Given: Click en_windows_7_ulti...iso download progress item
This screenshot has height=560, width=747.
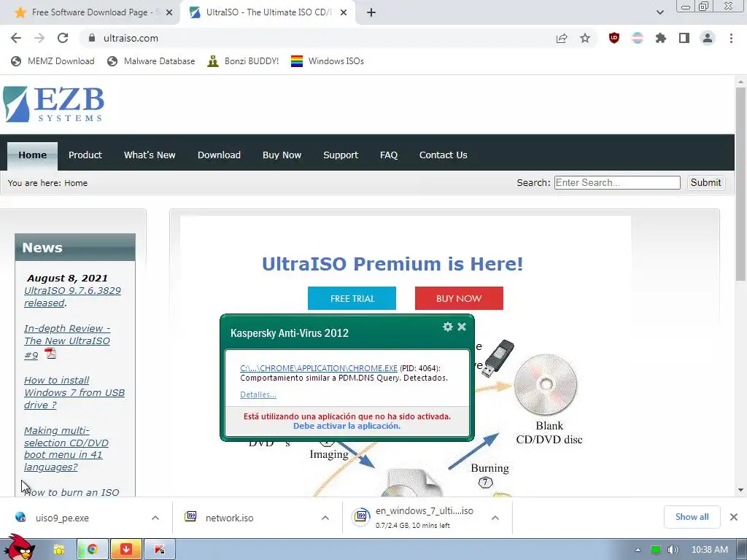Looking at the screenshot, I should [x=413, y=518].
